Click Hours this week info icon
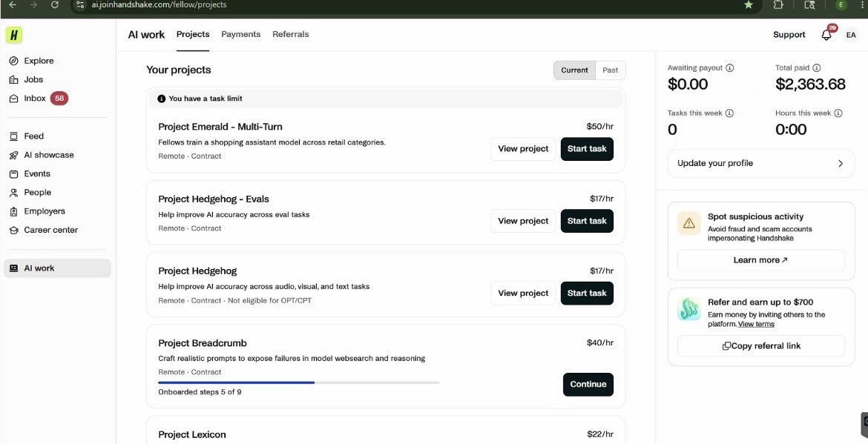Screen dimensions: 868x444 [838, 113]
